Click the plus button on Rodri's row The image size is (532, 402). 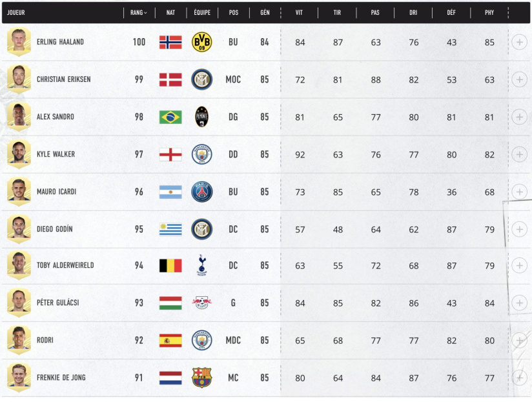point(519,339)
